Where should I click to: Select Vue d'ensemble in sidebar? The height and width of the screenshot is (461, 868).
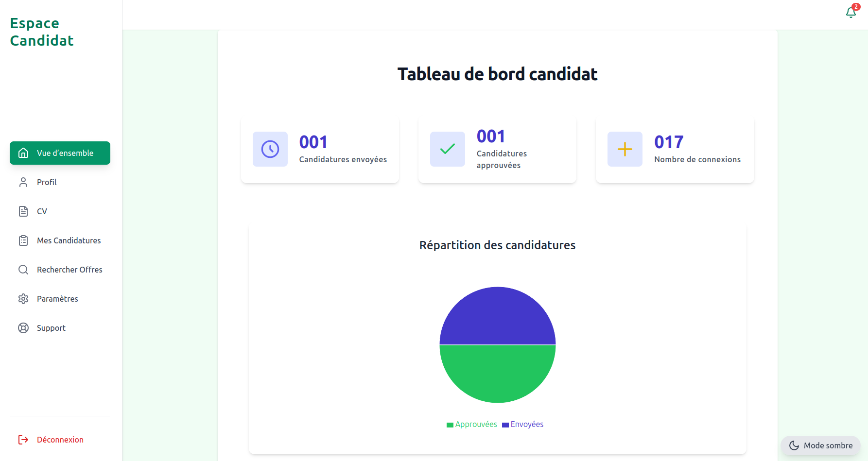click(x=60, y=153)
